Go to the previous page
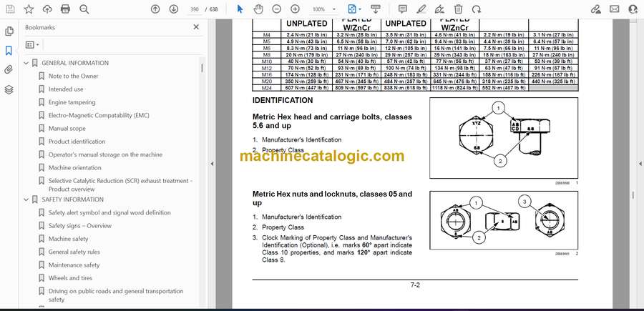The height and width of the screenshot is (311, 644). [155, 9]
